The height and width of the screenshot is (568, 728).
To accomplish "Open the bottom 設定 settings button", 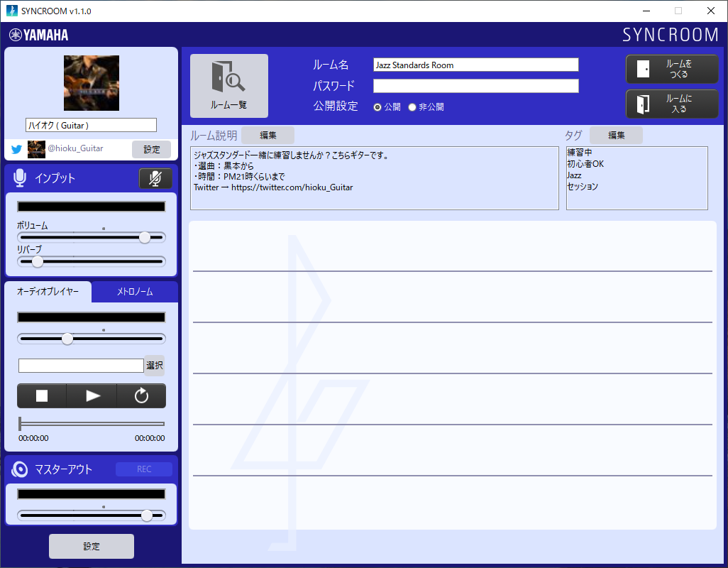I will 92,546.
